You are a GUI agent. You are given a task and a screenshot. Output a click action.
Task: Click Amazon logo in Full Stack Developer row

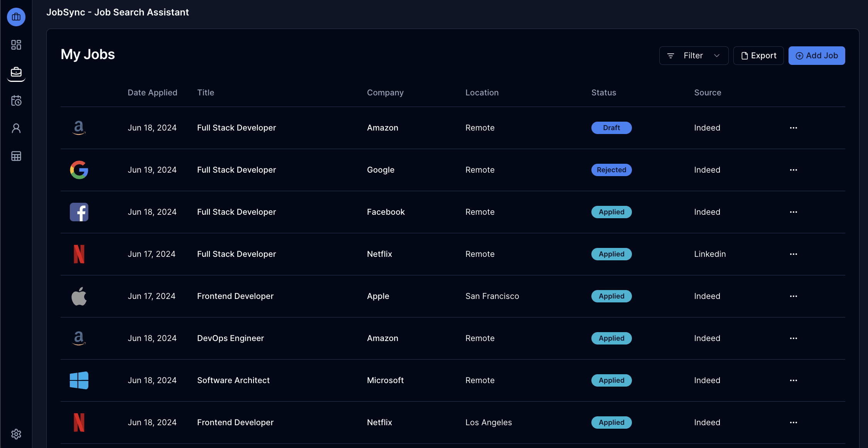pyautogui.click(x=79, y=128)
